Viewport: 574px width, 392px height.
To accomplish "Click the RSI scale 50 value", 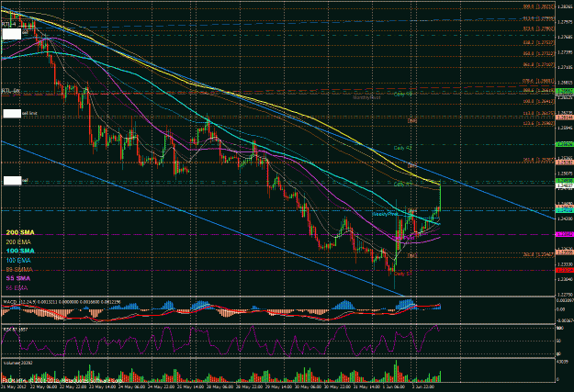I will 559,341.
